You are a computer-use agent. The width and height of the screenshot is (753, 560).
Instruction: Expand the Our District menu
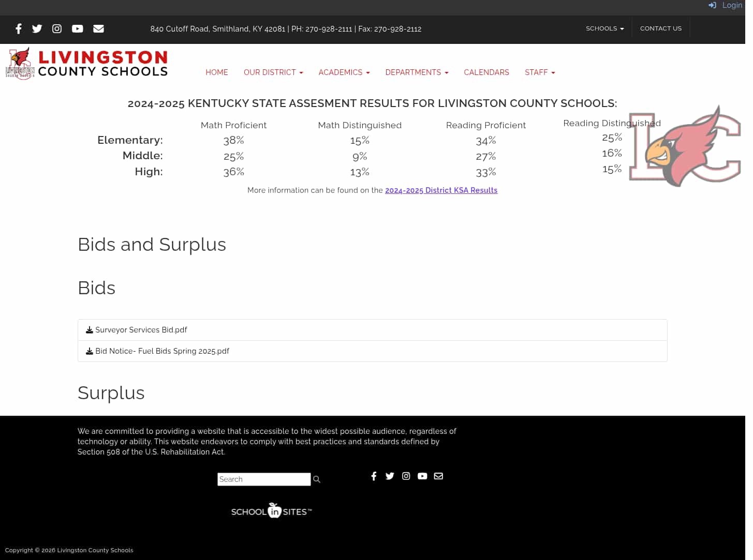(273, 72)
